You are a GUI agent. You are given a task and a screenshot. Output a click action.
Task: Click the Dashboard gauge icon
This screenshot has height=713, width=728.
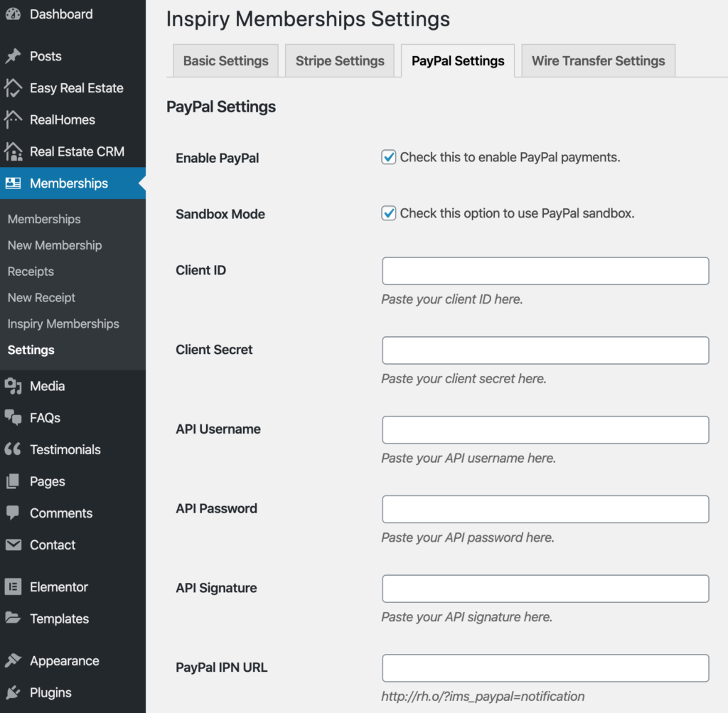(x=14, y=14)
